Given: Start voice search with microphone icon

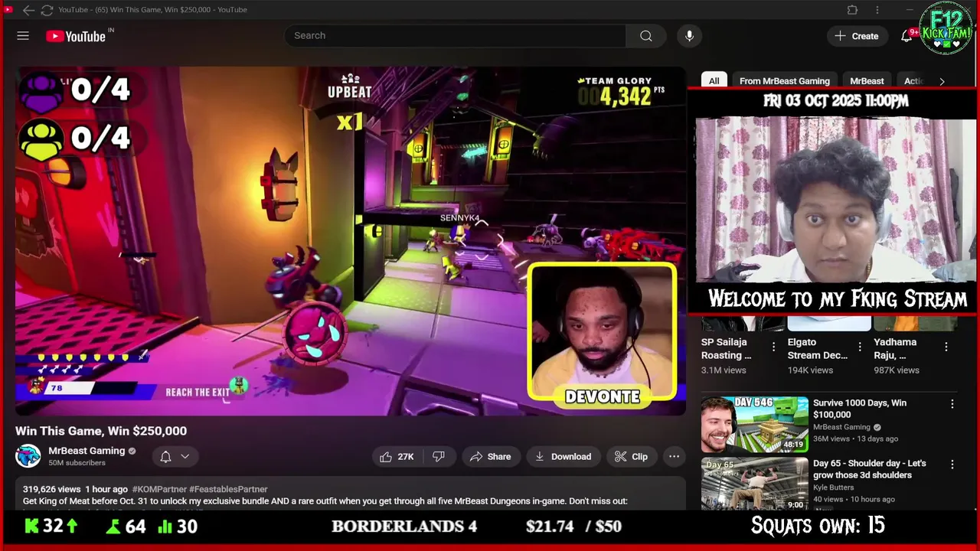Looking at the screenshot, I should (689, 36).
